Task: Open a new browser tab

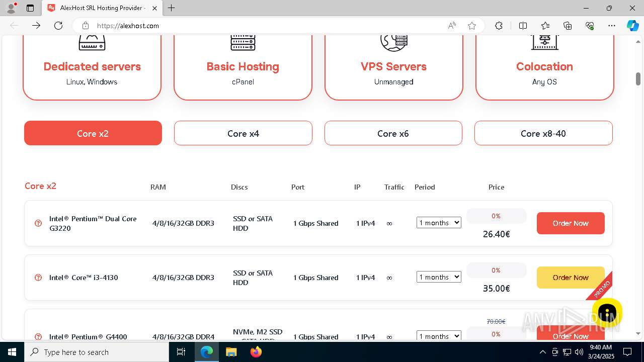Action: click(172, 8)
